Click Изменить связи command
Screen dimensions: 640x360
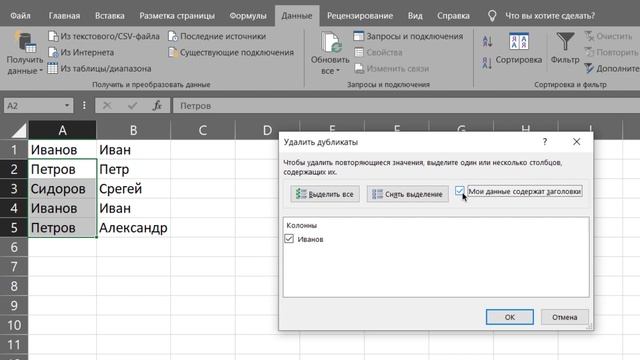391,68
